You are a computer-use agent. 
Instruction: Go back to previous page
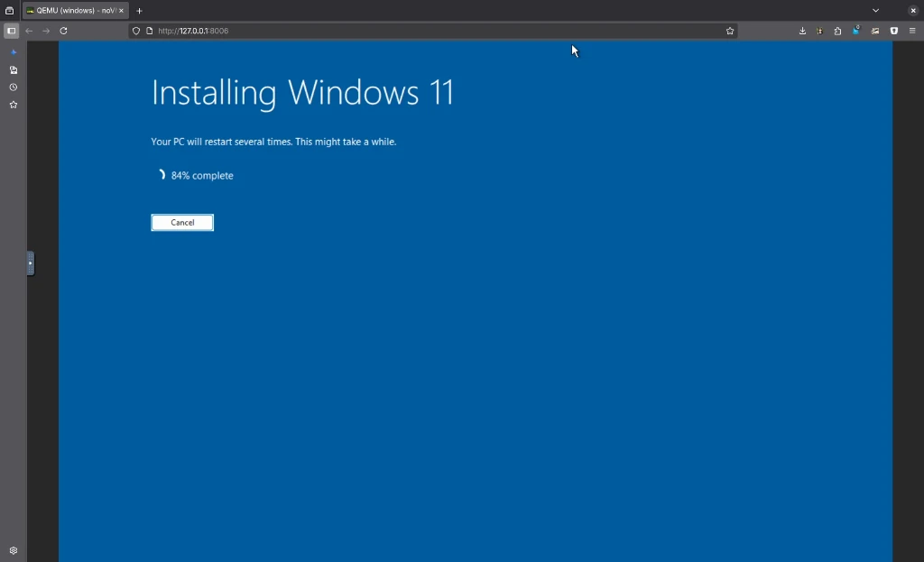coord(29,31)
